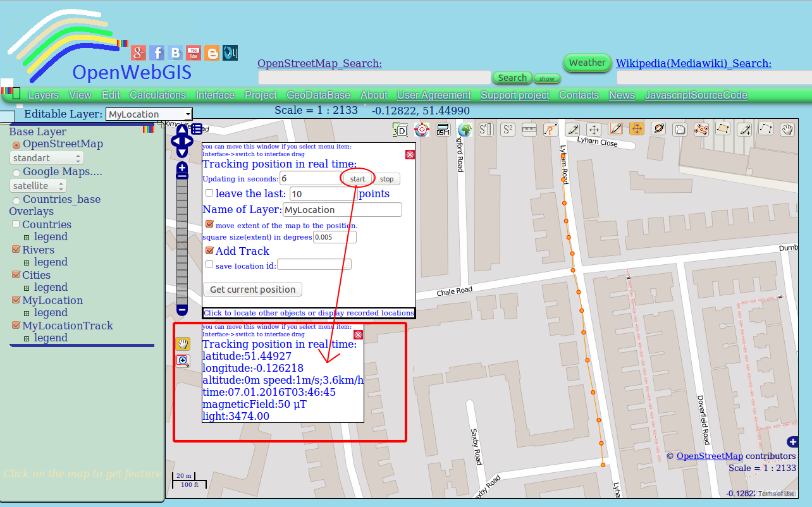
Task: Expand the MyLocation legend
Action: tap(27, 314)
